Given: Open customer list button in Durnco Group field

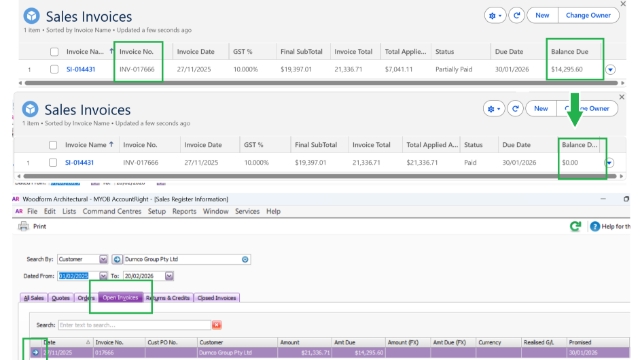Looking at the screenshot, I should [245, 259].
